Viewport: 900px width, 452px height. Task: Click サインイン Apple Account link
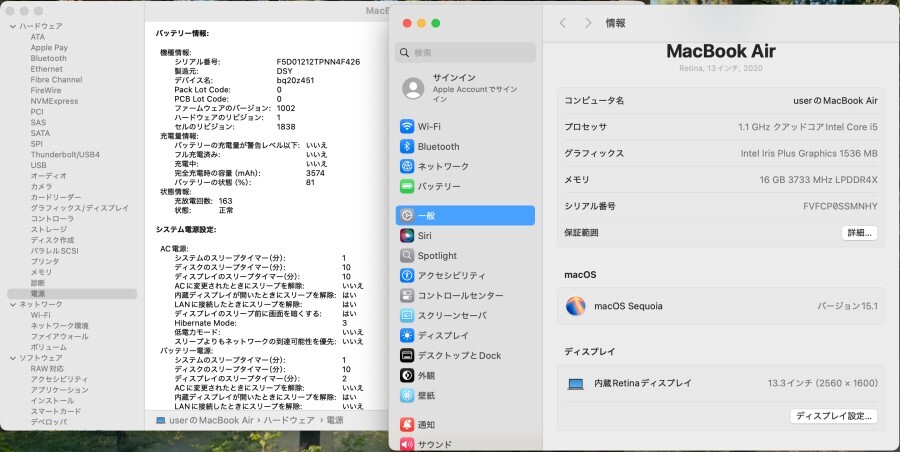pos(454,78)
